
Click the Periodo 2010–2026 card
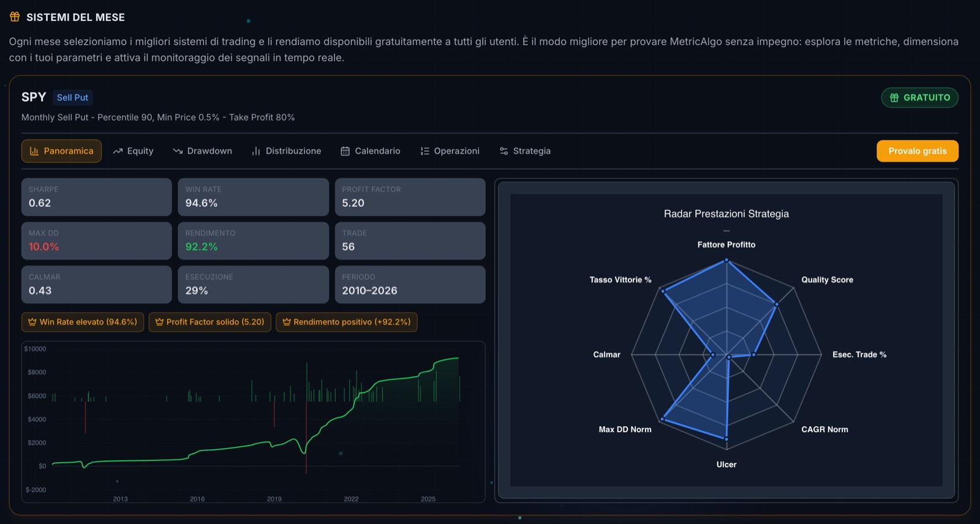tap(410, 285)
